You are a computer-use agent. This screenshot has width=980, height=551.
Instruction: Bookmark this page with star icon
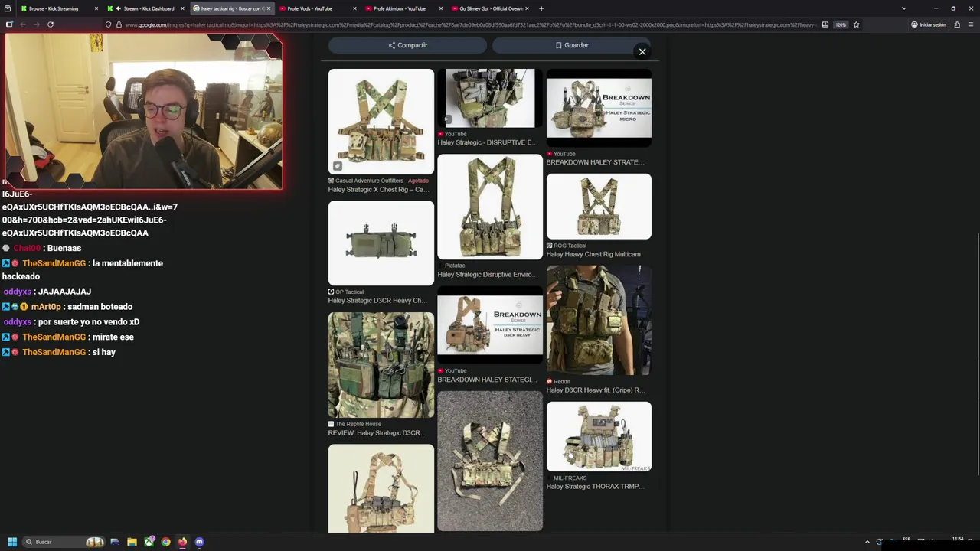[x=856, y=24]
